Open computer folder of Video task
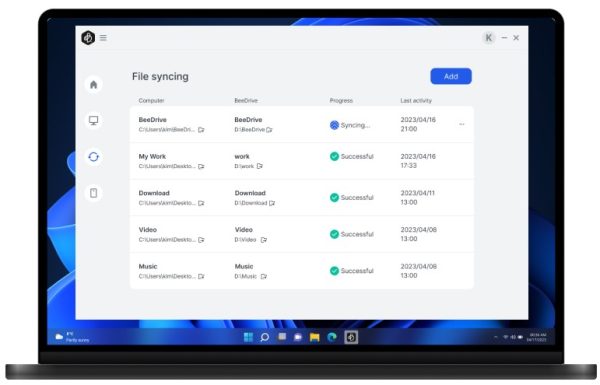The width and height of the screenshot is (600, 385). coord(201,240)
